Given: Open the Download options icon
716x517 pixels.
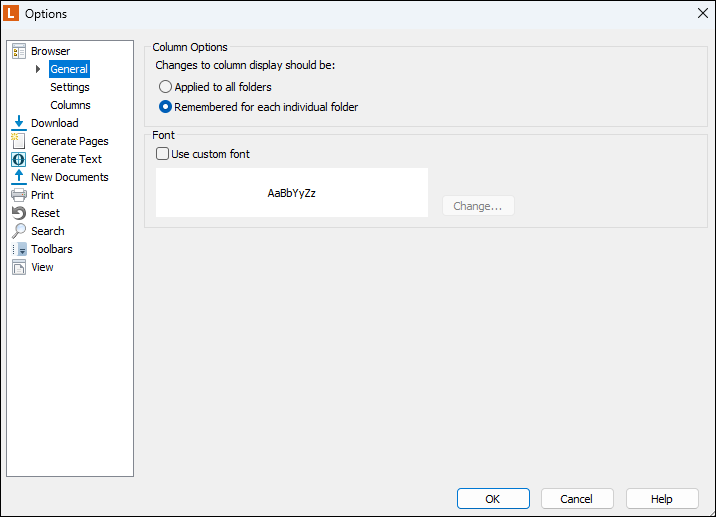Looking at the screenshot, I should (19, 123).
